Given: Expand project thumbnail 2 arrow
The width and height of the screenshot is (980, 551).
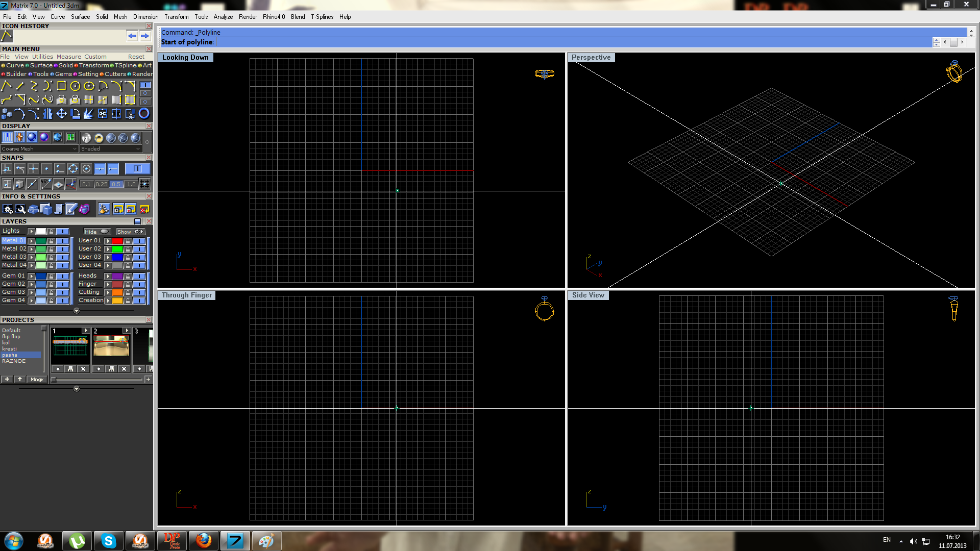Looking at the screenshot, I should [x=127, y=331].
